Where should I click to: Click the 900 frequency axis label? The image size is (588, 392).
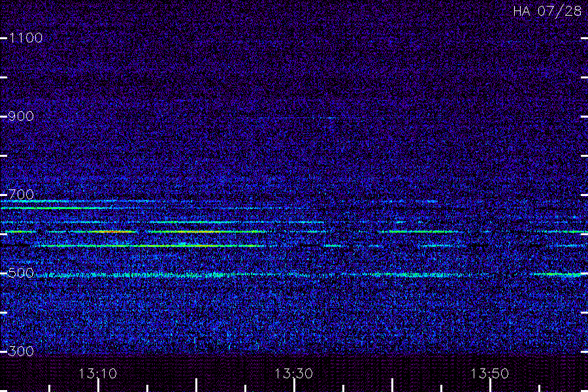click(x=21, y=116)
